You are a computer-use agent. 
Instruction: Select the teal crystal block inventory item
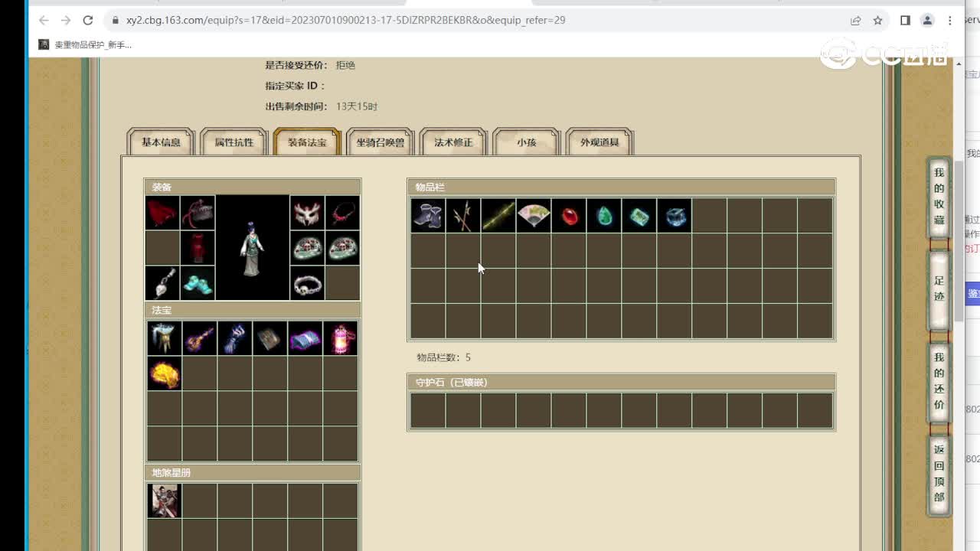coord(639,216)
